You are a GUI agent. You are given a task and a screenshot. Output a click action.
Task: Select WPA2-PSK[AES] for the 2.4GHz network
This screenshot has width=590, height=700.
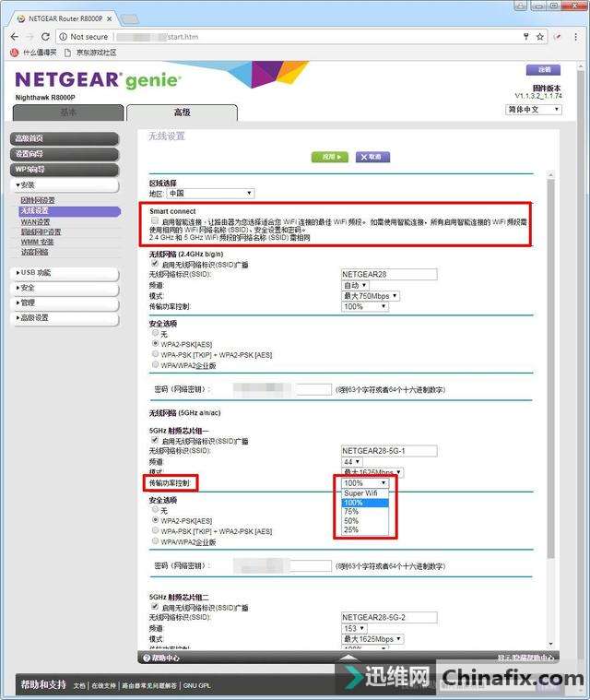click(155, 343)
